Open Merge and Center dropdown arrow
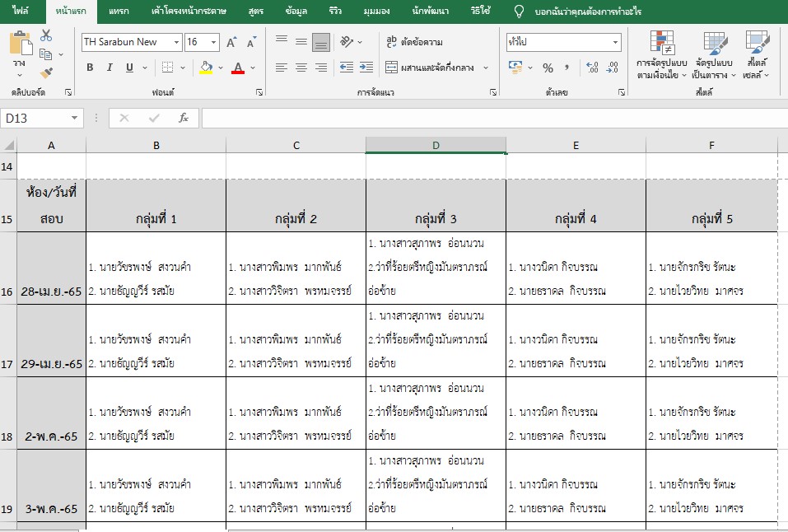 point(486,68)
